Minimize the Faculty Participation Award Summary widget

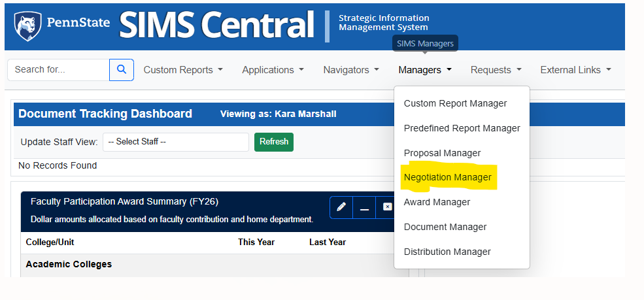pos(364,207)
